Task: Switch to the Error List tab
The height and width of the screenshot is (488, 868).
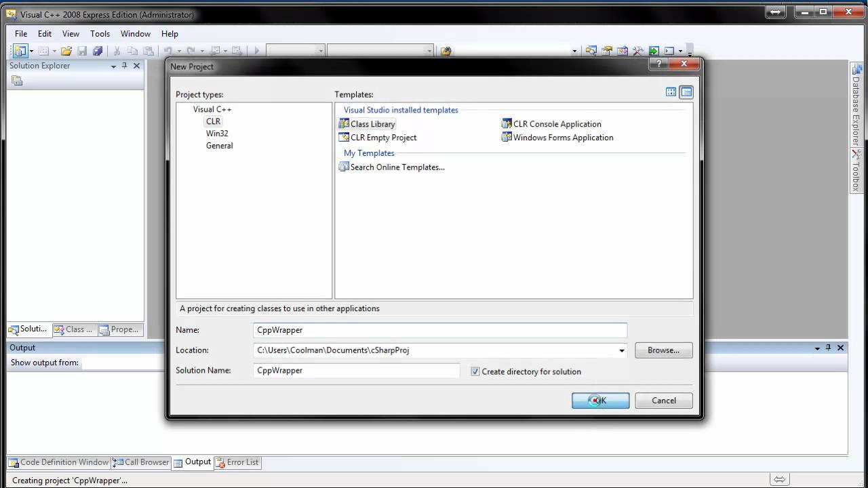Action: (237, 462)
